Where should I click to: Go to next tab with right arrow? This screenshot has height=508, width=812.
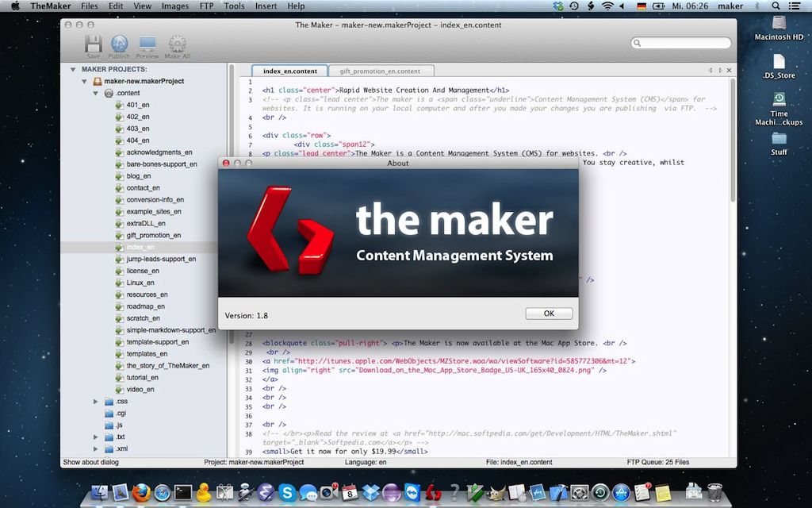point(720,70)
